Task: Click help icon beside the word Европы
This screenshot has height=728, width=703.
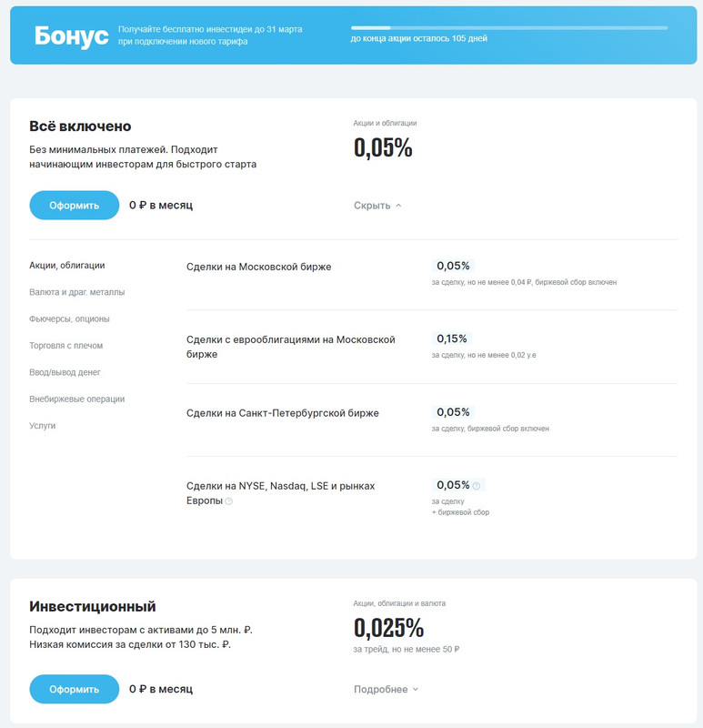Action: tap(228, 501)
